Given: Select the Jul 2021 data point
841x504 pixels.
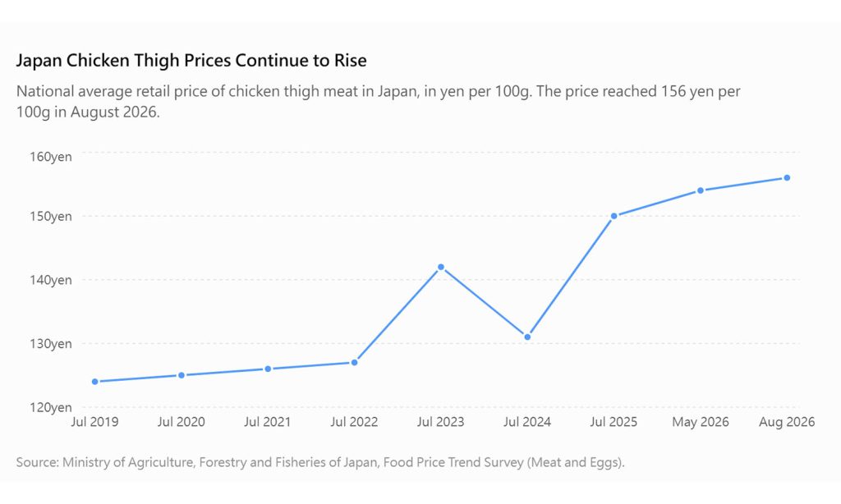Looking at the screenshot, I should click(x=268, y=369).
